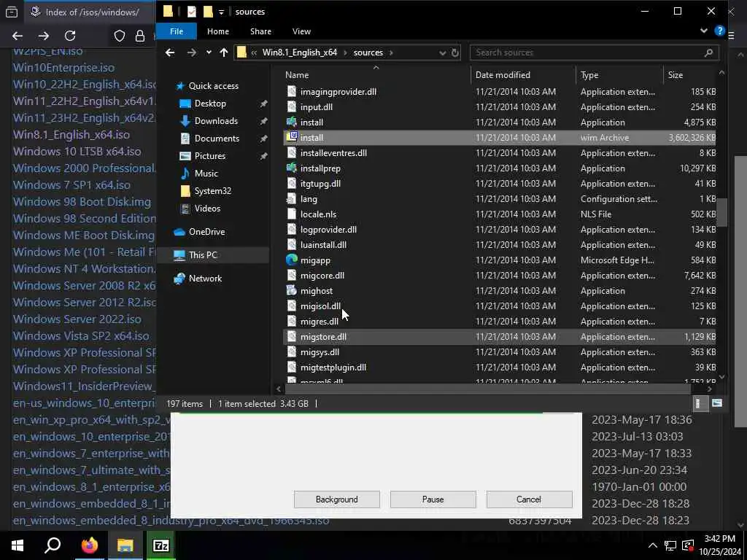This screenshot has height=560, width=747.
Task: Select the installprep application icon
Action: click(x=292, y=168)
